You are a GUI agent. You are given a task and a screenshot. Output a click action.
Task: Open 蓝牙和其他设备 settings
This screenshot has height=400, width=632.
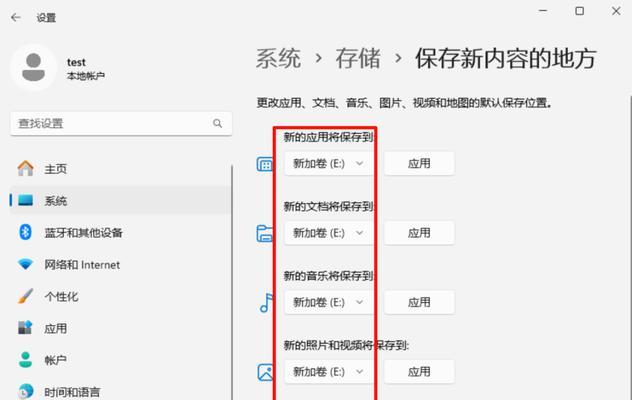[83, 233]
